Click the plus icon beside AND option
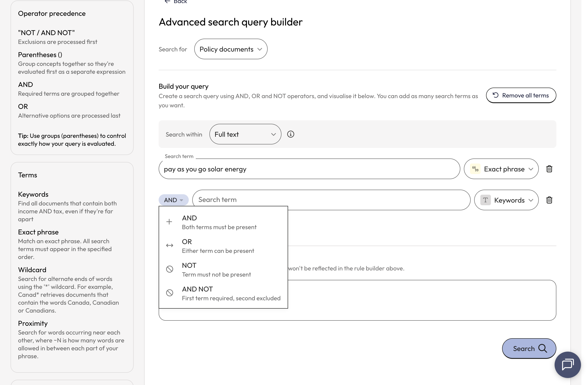Image resolution: width=588 pixels, height=385 pixels. (169, 222)
